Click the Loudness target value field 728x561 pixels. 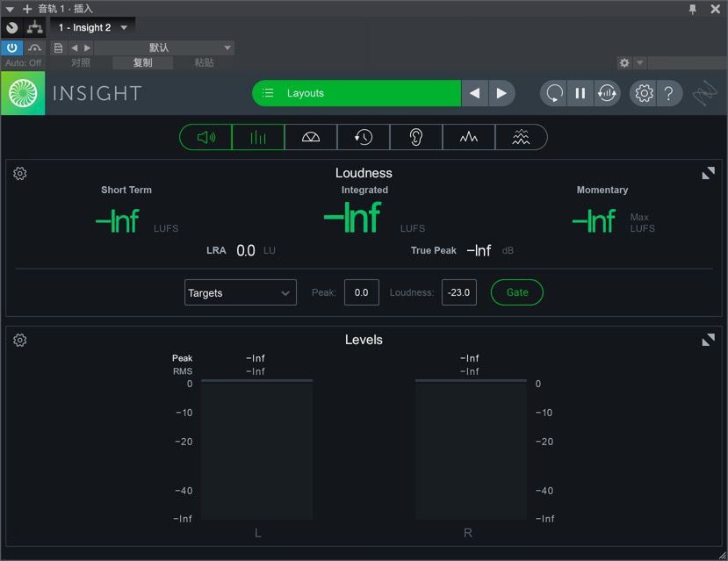[458, 292]
